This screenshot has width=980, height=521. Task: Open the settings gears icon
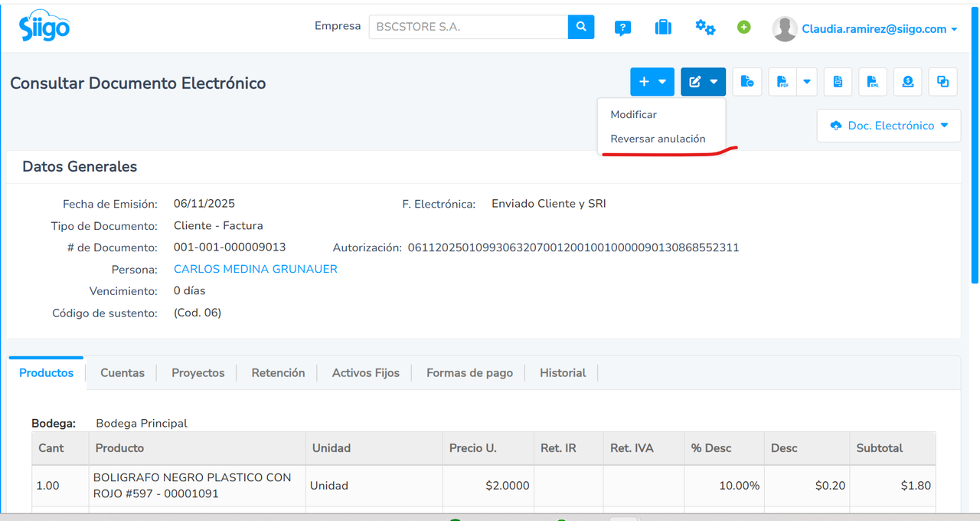click(705, 28)
